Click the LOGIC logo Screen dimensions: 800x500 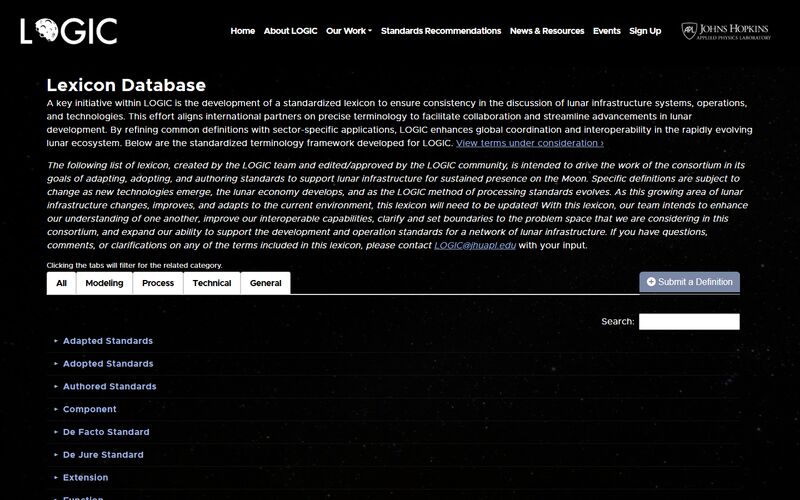pos(69,31)
